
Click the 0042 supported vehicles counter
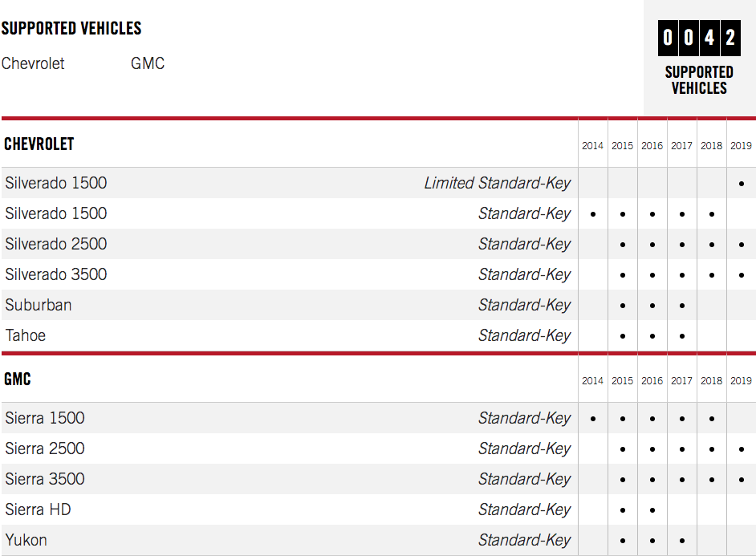(699, 38)
